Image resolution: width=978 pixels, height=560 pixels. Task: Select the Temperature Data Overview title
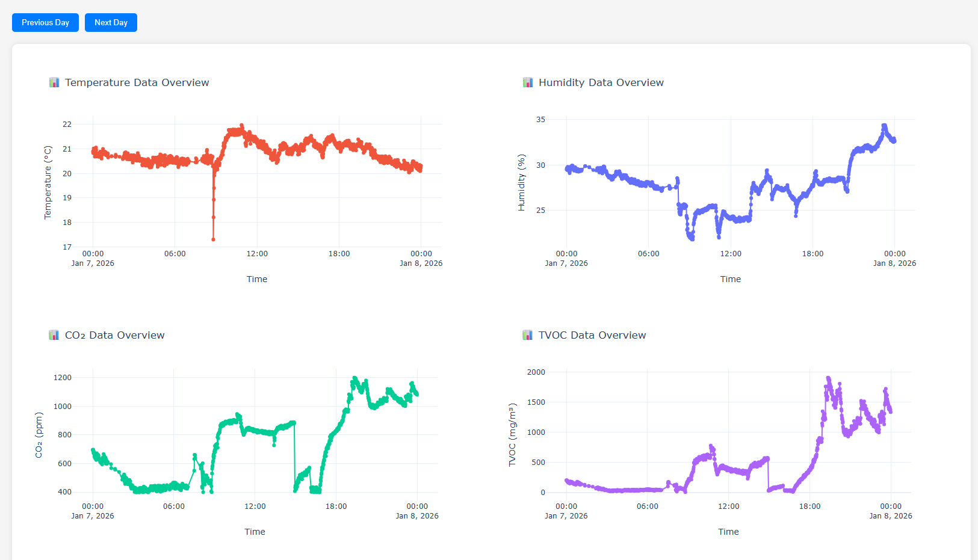pyautogui.click(x=137, y=82)
